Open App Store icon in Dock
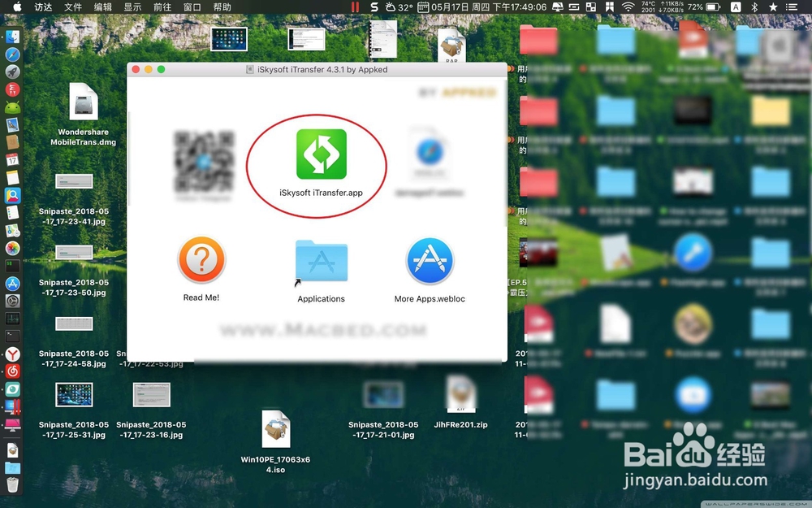The height and width of the screenshot is (508, 812). click(12, 284)
